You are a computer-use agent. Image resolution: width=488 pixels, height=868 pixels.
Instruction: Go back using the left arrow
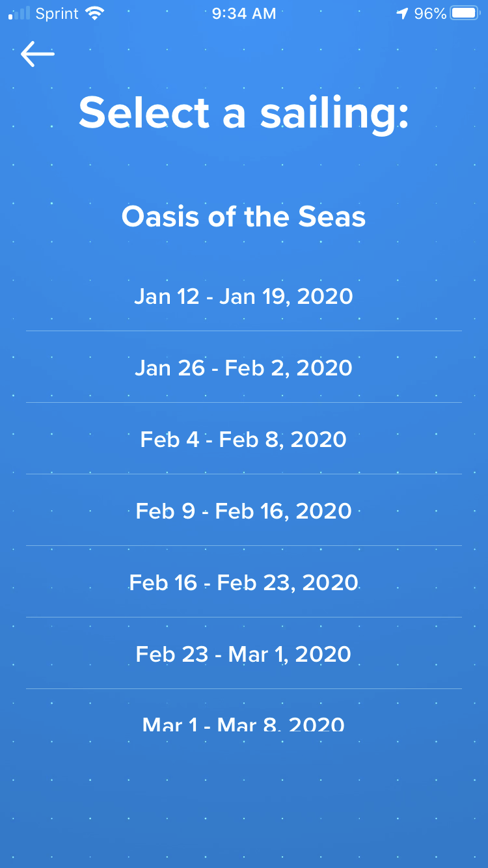[38, 54]
